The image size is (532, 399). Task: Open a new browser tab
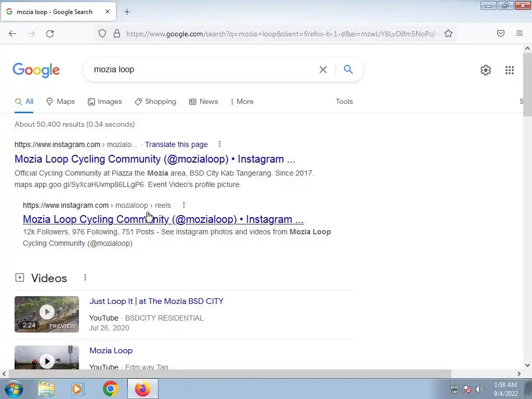pyautogui.click(x=127, y=12)
